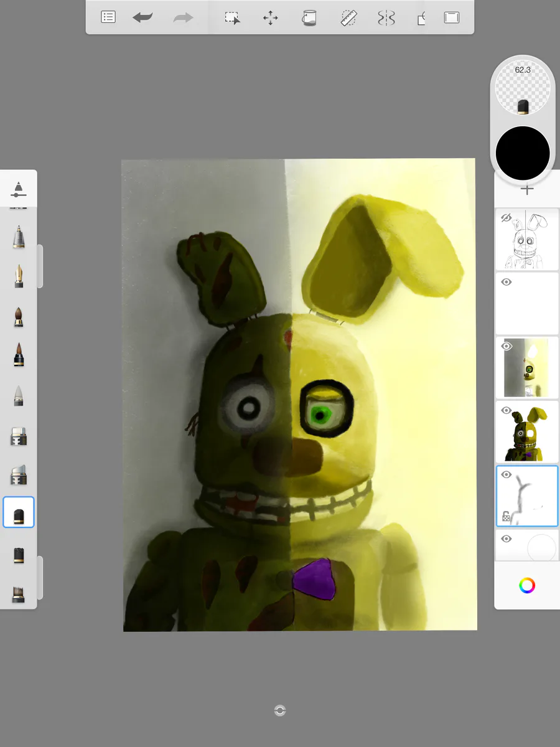Redo with the grayed forward arrow
The height and width of the screenshot is (747, 560).
tap(183, 18)
